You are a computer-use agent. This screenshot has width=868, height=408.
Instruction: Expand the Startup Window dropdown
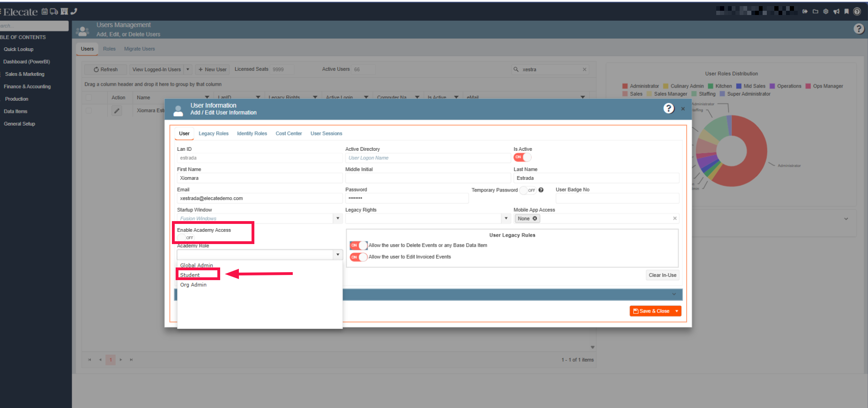tap(338, 218)
